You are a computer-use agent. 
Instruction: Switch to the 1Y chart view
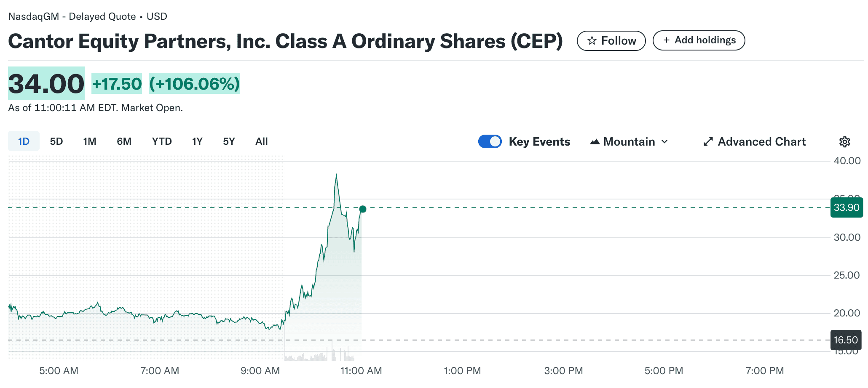(197, 141)
